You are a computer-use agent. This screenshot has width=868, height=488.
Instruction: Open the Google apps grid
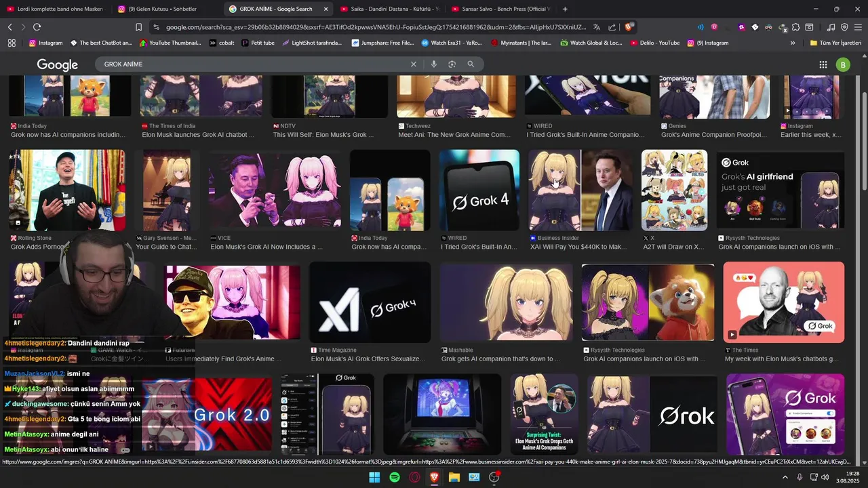click(823, 64)
